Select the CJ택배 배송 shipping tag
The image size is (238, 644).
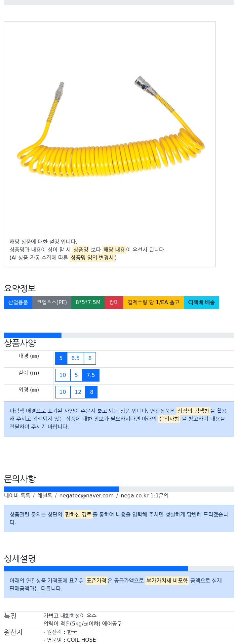(201, 302)
